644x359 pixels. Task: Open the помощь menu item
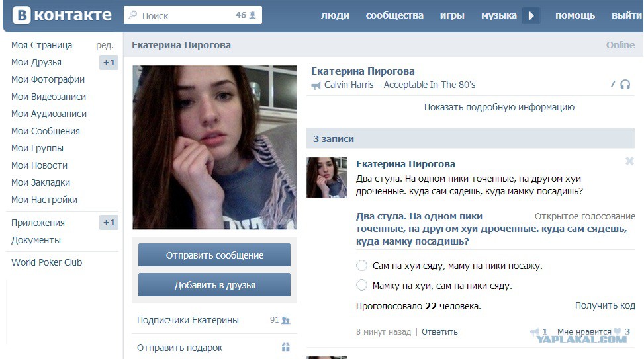pyautogui.click(x=575, y=16)
